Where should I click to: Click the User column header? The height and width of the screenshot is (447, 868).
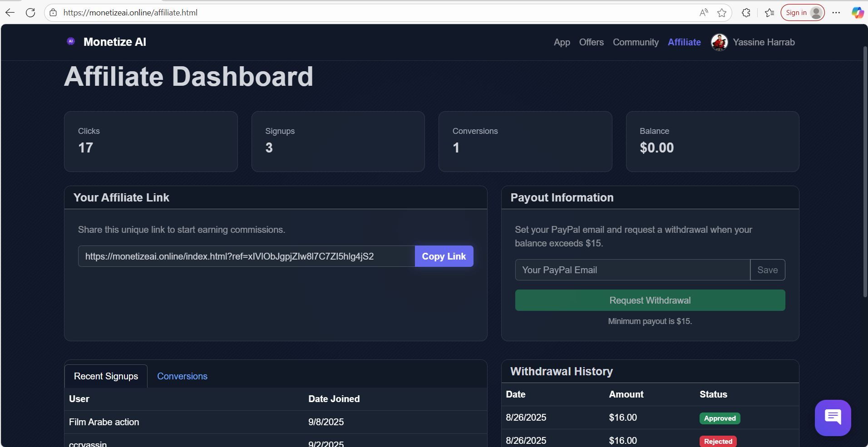(x=79, y=399)
